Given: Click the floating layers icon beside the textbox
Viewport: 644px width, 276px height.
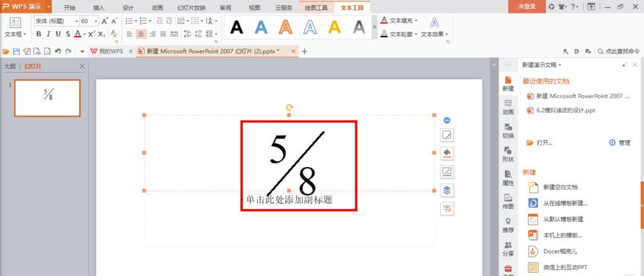Looking at the screenshot, I should pos(447,190).
